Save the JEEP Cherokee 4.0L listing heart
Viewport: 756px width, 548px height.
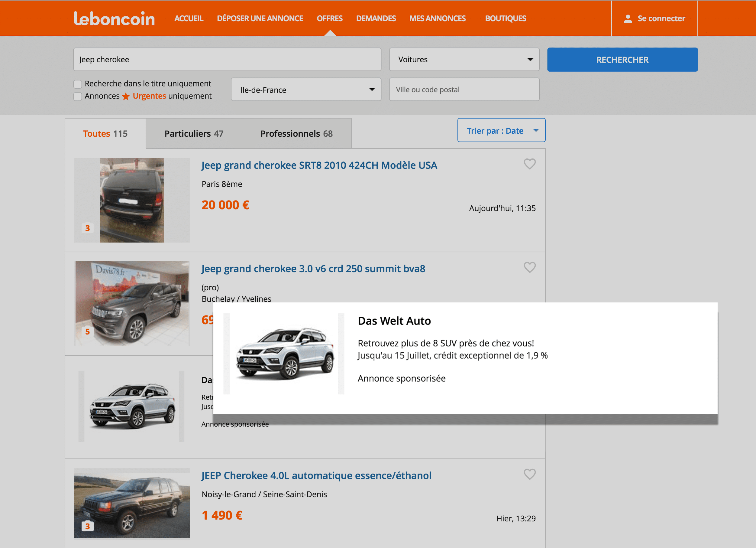coord(529,474)
